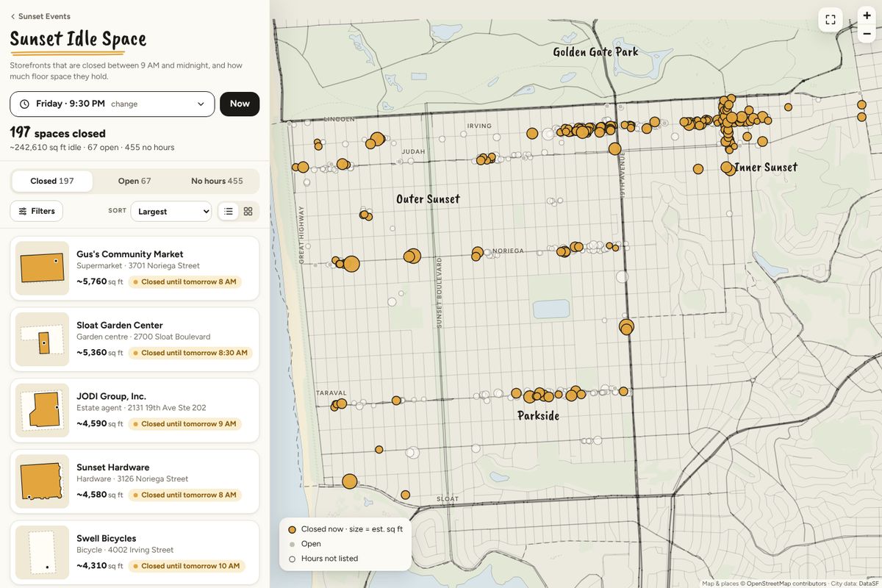Click 'Closed until tomorrow 9 AM' badge

tap(184, 424)
